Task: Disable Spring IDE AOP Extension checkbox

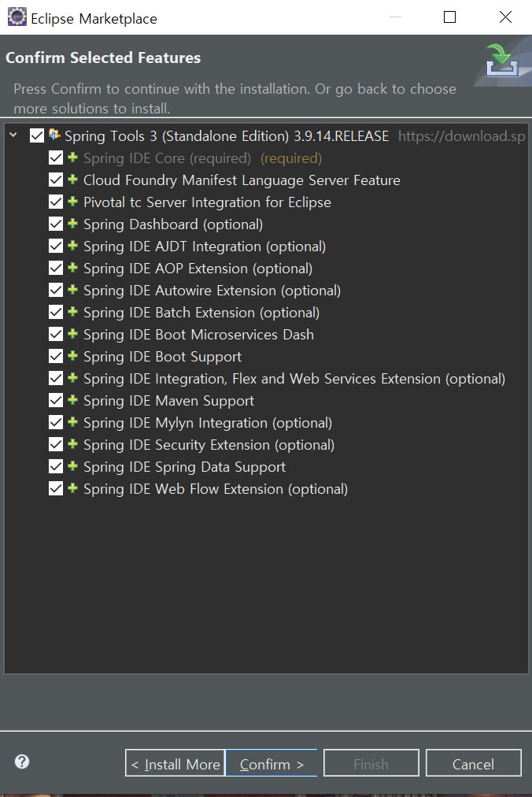Action: click(56, 268)
